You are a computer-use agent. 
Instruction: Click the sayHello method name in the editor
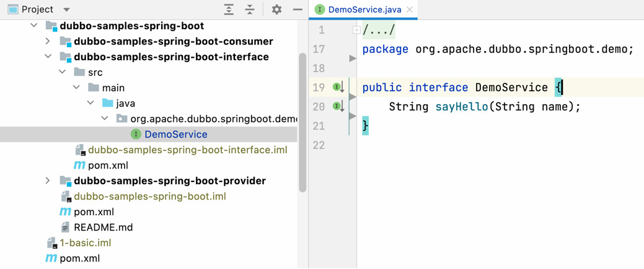coord(461,107)
